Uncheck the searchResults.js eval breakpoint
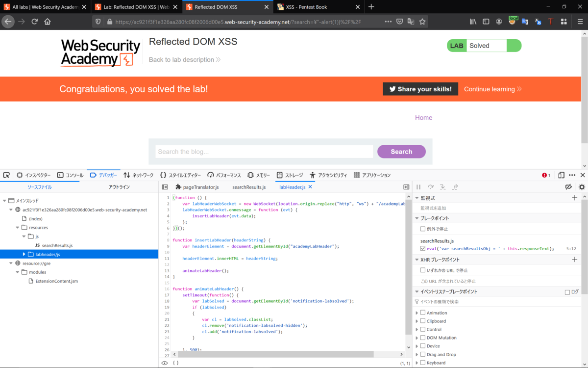Screen dimensions: 588x368 click(423, 249)
